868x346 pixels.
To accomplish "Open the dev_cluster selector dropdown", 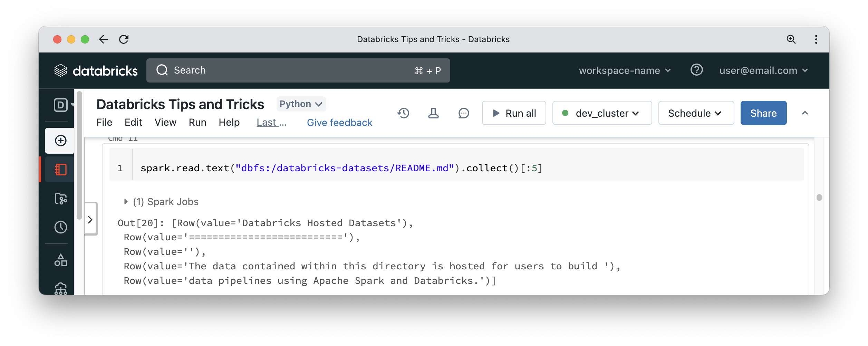I will tap(602, 113).
